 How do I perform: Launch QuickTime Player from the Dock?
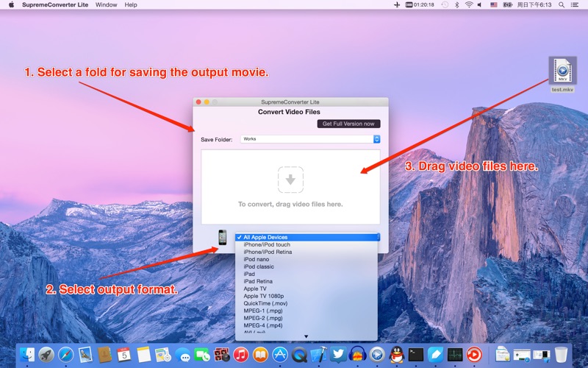pos(299,355)
